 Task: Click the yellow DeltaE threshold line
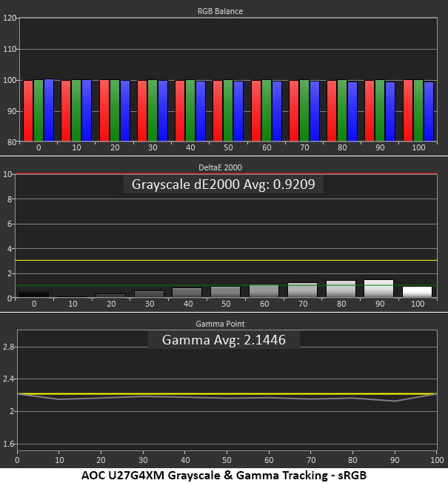pyautogui.click(x=227, y=261)
